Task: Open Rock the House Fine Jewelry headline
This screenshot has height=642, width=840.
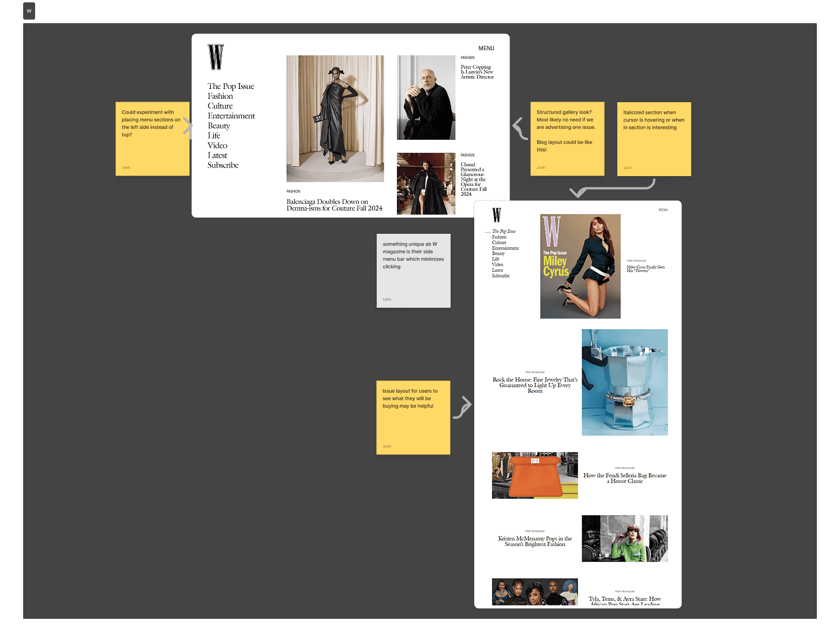Action: 535,386
